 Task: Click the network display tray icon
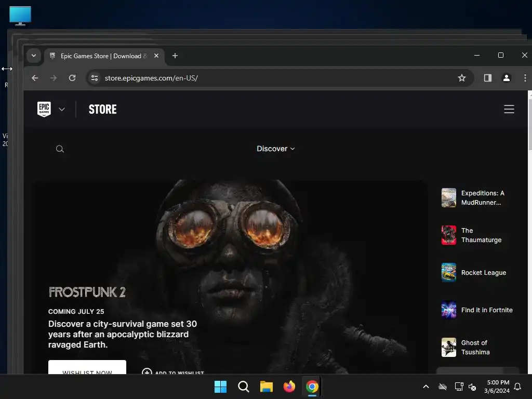click(x=459, y=387)
